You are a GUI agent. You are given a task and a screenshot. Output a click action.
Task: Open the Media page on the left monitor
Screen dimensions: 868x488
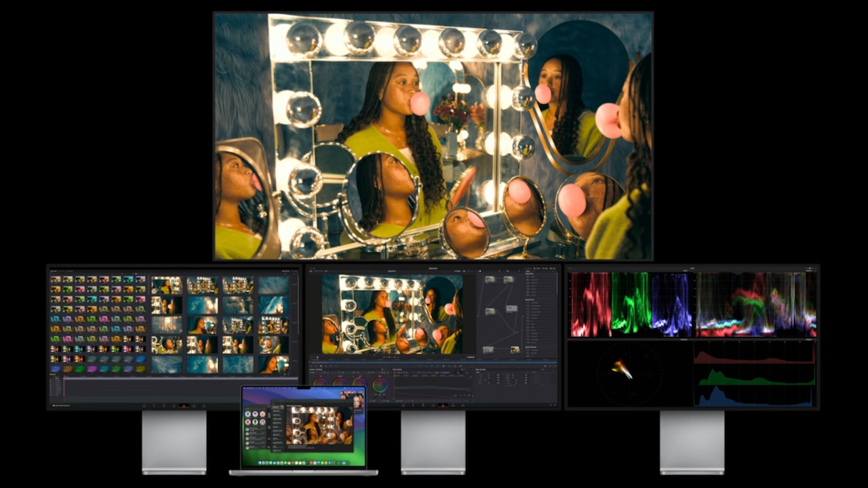(x=144, y=405)
